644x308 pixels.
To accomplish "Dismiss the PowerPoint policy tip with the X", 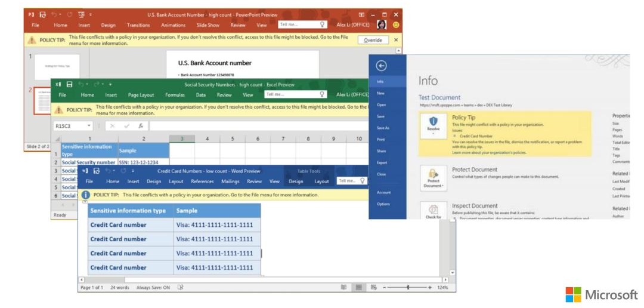I will point(396,40).
